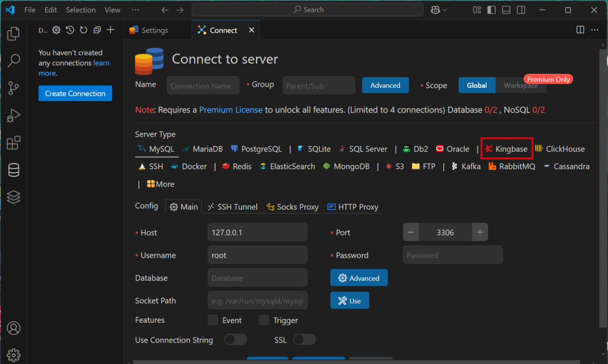Switch to HTTP Proxy config tab
This screenshot has height=364, width=608.
tap(352, 207)
